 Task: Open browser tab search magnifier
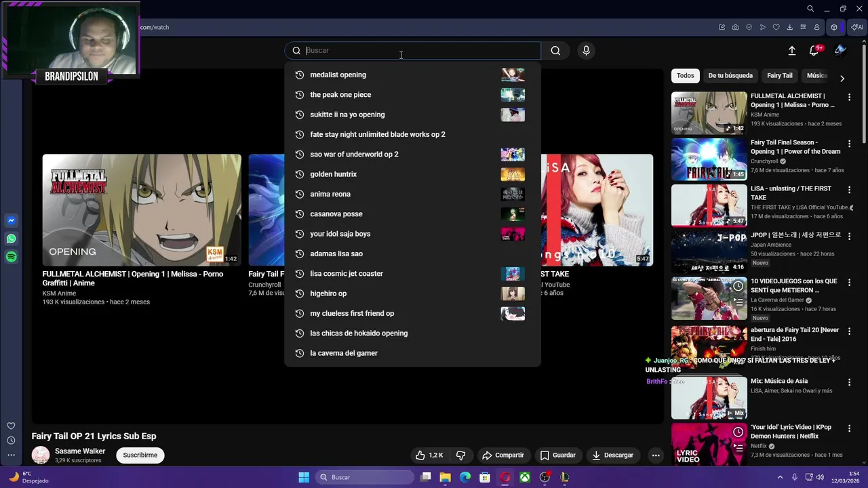point(810,9)
